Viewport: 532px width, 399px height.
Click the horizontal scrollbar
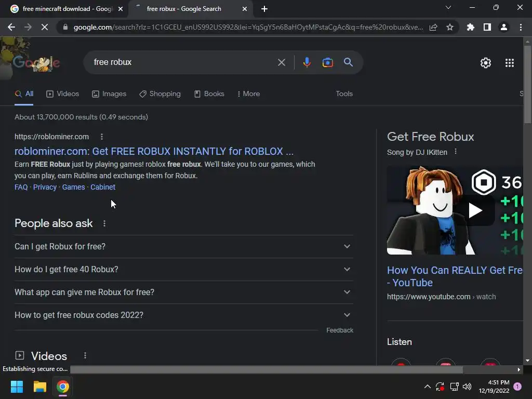pyautogui.click(x=267, y=369)
